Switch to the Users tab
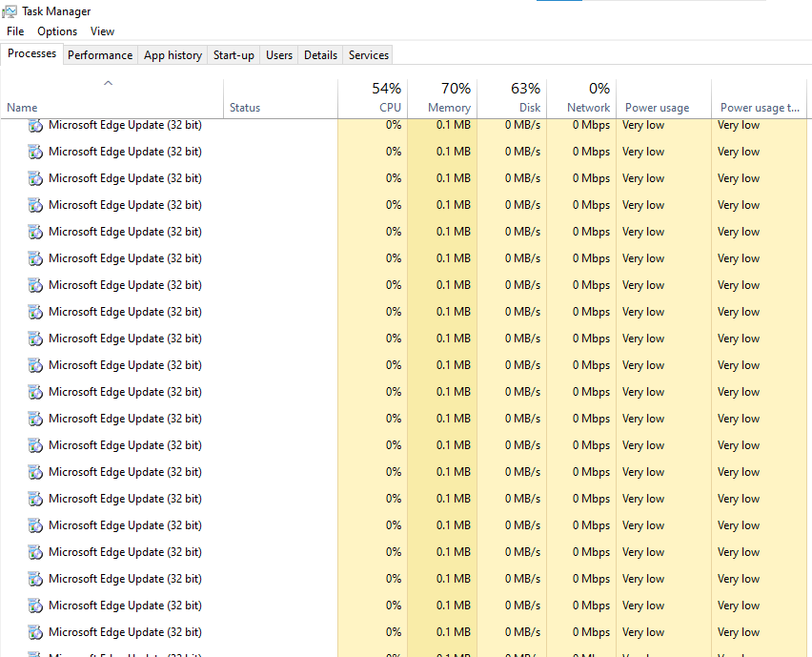 (x=279, y=55)
